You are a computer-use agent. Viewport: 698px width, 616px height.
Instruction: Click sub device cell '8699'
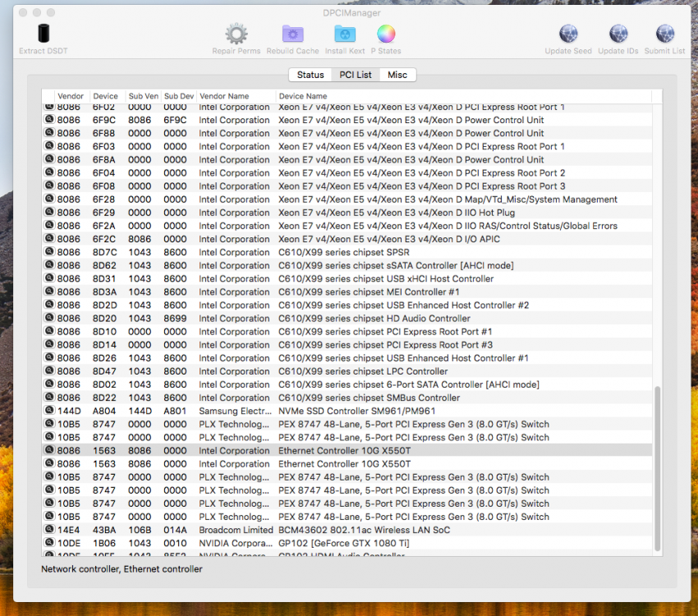[x=175, y=318]
